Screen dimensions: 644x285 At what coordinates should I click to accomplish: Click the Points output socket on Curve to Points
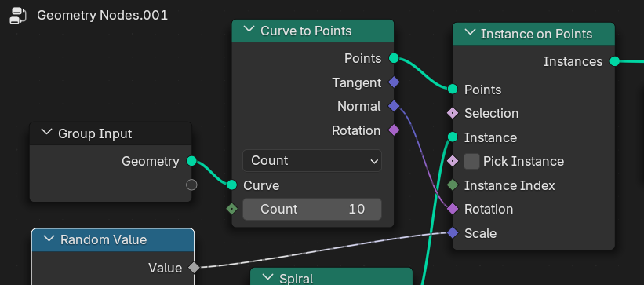[x=394, y=58]
